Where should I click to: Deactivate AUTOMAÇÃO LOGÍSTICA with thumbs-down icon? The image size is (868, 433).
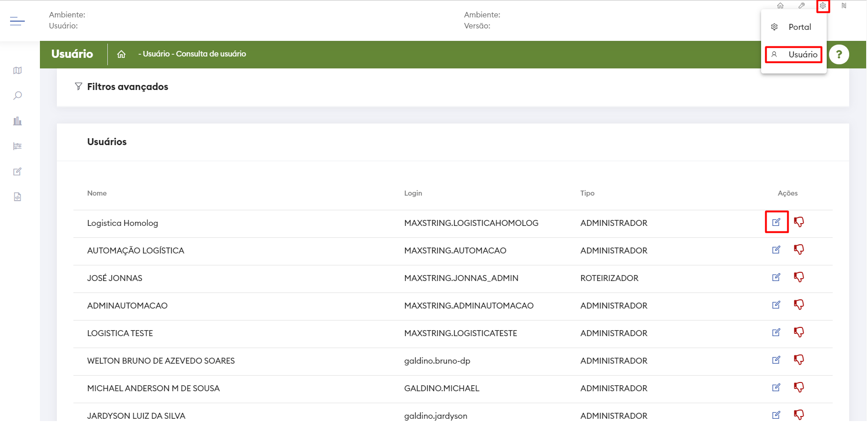pos(799,250)
